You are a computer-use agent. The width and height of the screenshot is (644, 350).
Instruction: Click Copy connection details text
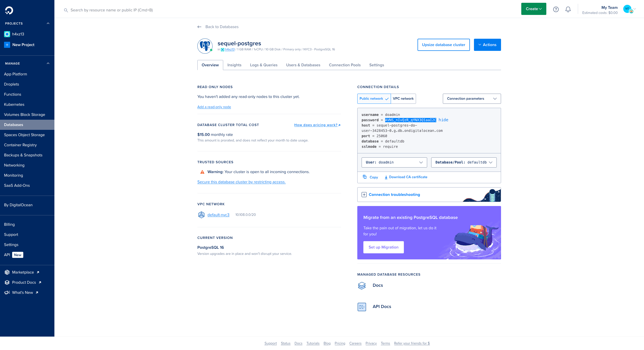[x=374, y=177]
